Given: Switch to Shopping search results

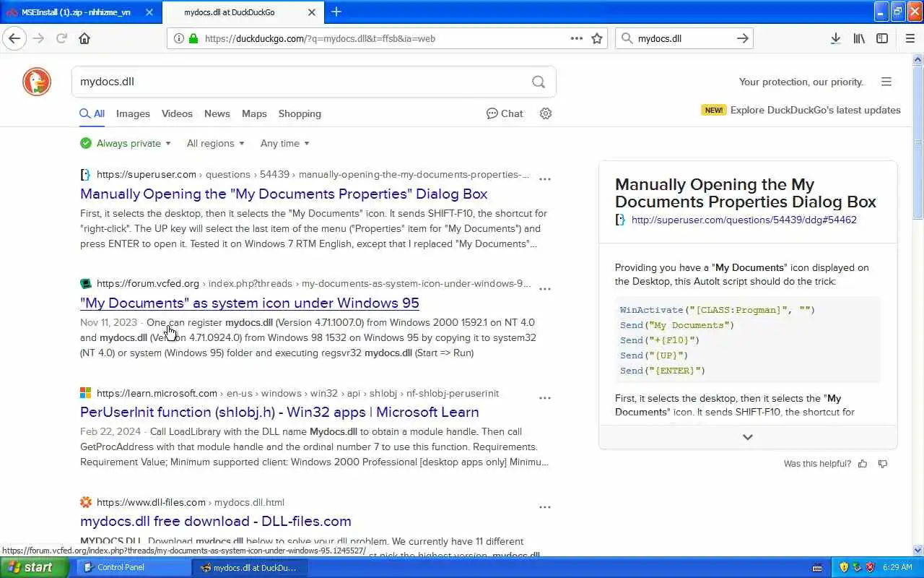Looking at the screenshot, I should (x=300, y=113).
